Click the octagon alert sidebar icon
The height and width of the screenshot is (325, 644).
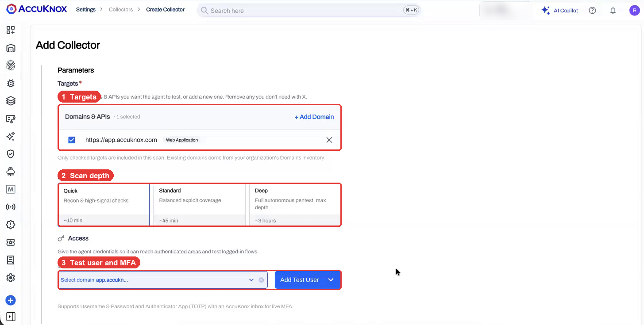pyautogui.click(x=11, y=225)
